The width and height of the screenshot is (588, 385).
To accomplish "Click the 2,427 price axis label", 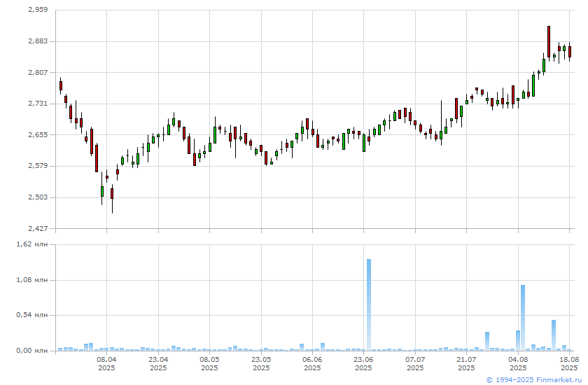I will (x=38, y=228).
